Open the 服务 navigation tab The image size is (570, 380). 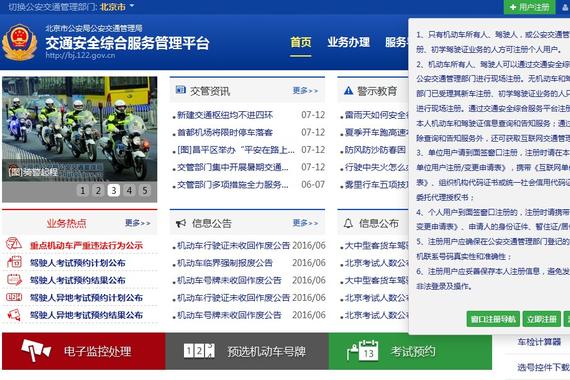[x=396, y=42]
